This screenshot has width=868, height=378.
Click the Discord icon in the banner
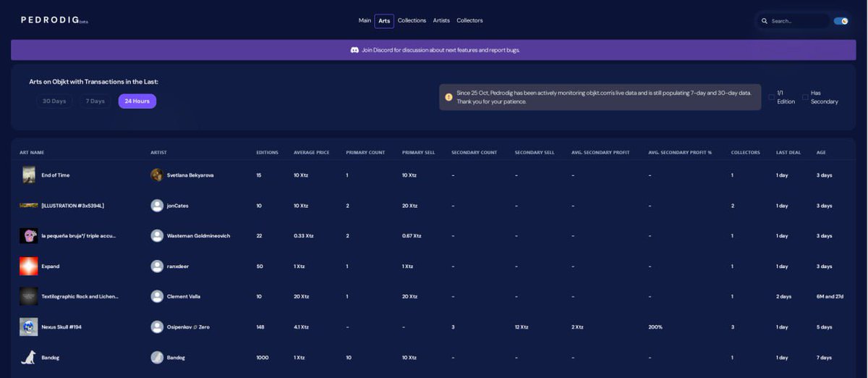point(354,50)
